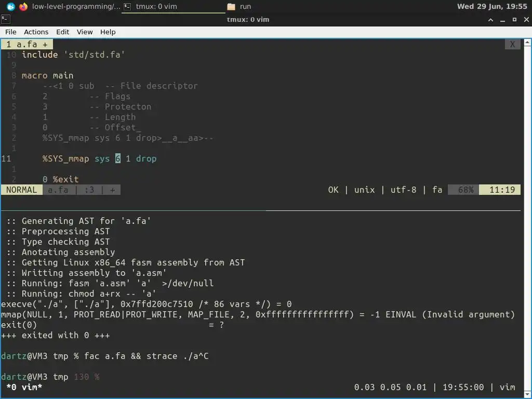This screenshot has height=399, width=532.
Task: Click the 11:19 cursor position indicator
Action: [500, 190]
